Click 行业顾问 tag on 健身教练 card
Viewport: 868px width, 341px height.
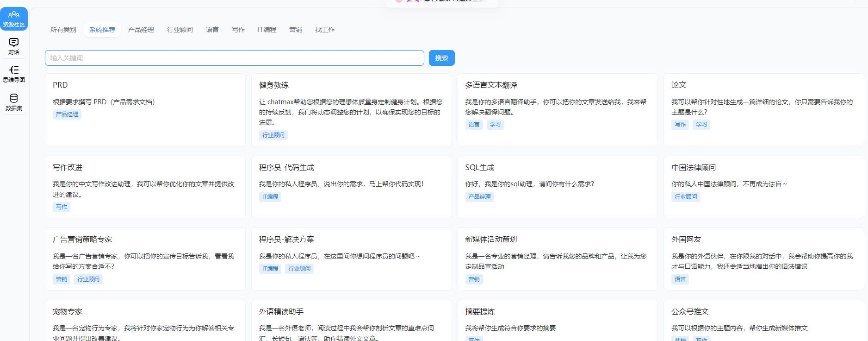pos(273,135)
